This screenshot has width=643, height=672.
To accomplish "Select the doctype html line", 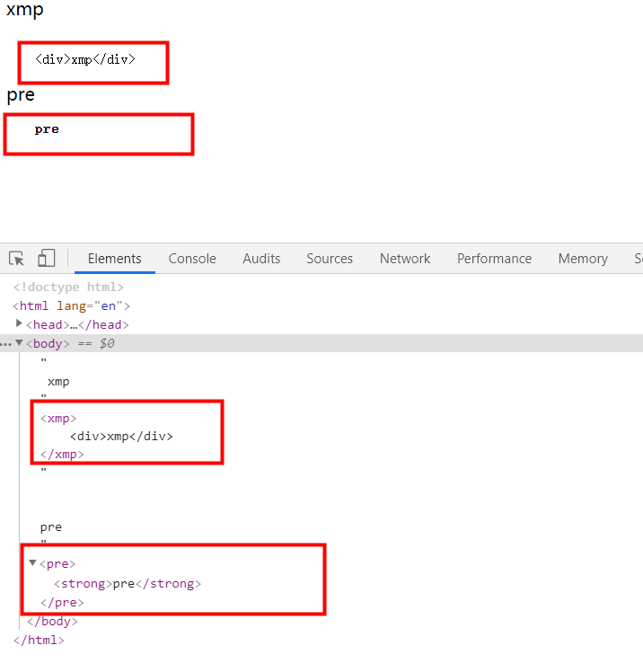I will click(x=68, y=287).
